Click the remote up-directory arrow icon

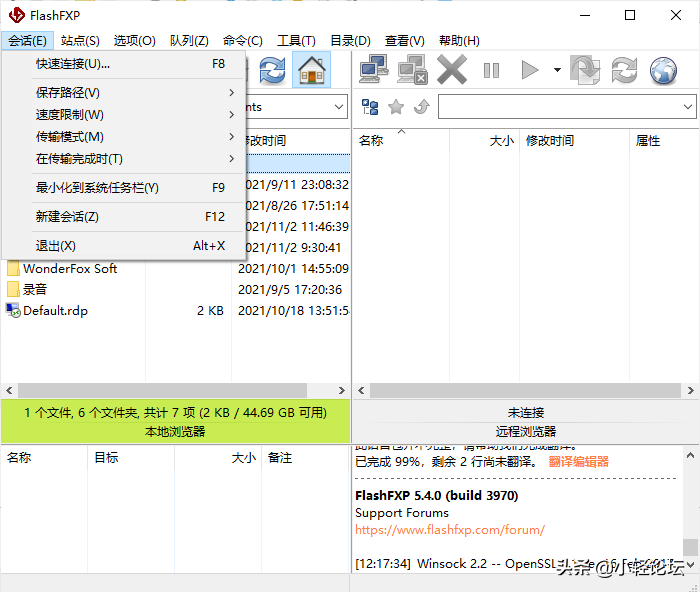[x=422, y=107]
